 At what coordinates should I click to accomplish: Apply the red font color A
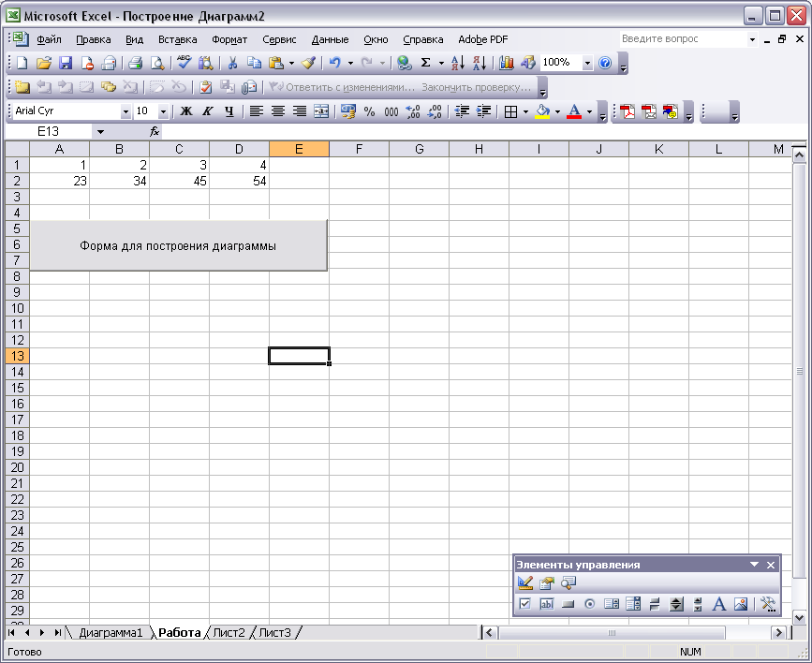(574, 111)
